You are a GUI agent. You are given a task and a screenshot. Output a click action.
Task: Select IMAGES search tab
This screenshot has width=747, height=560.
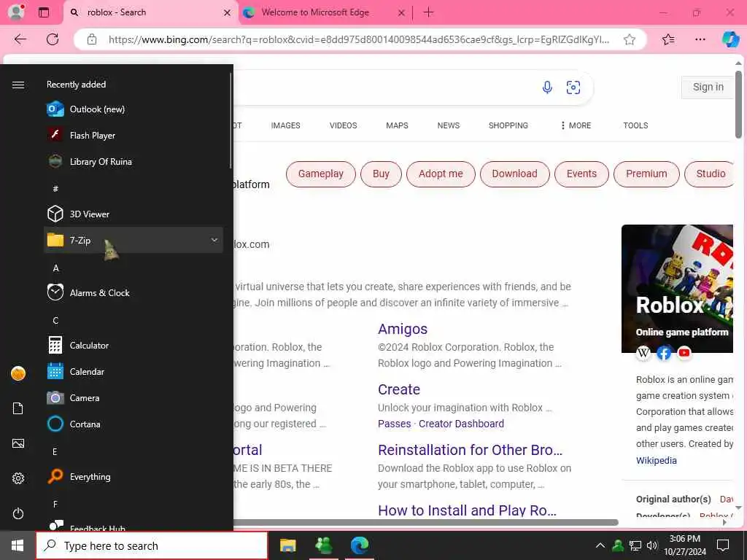[x=285, y=125]
